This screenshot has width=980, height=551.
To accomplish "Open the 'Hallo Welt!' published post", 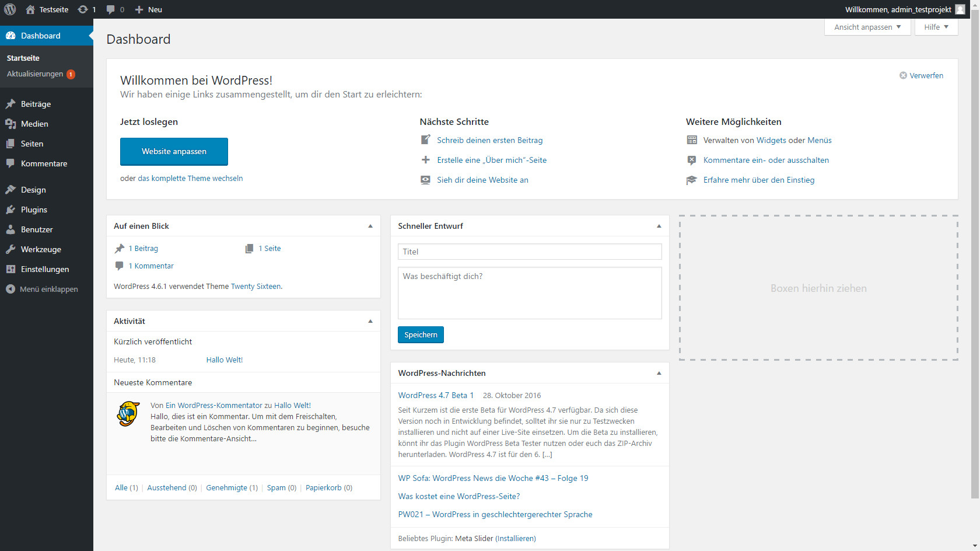I will click(x=224, y=360).
